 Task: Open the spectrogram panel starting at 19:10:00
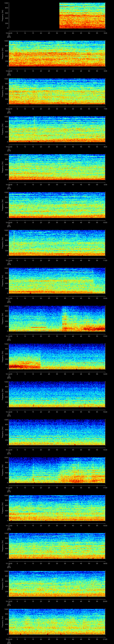[57, 243]
